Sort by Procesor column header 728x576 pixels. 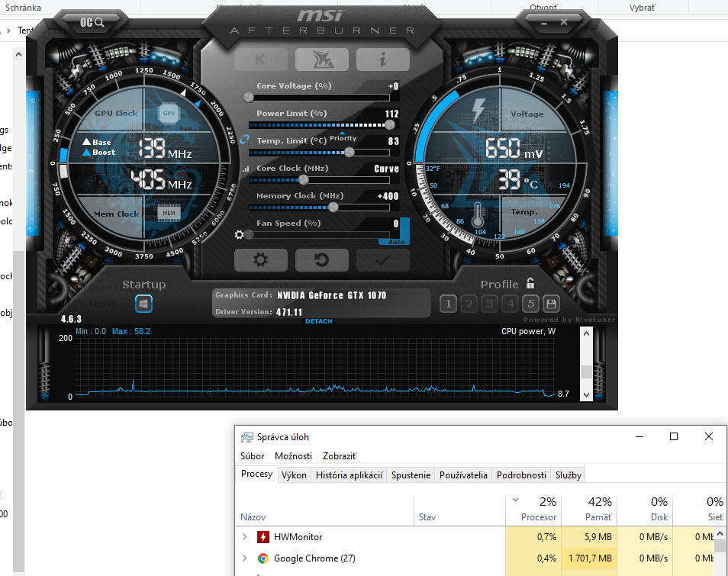pos(533,510)
